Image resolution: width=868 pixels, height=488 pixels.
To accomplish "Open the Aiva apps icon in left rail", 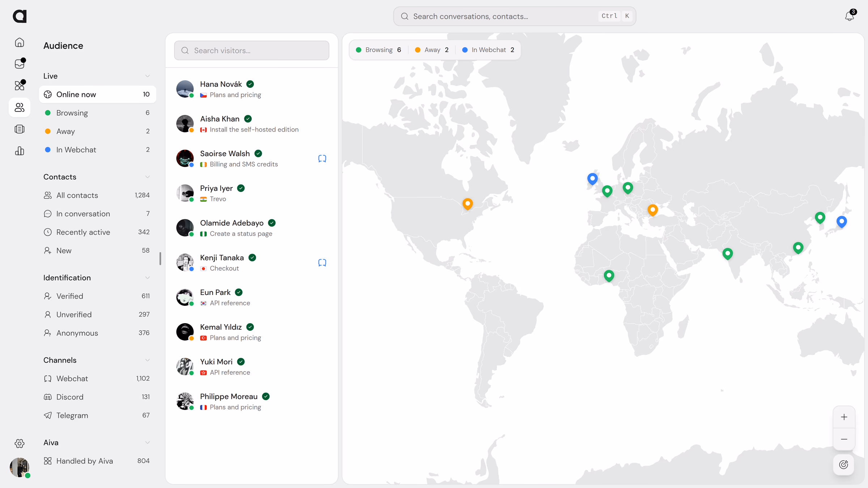I will [x=20, y=86].
